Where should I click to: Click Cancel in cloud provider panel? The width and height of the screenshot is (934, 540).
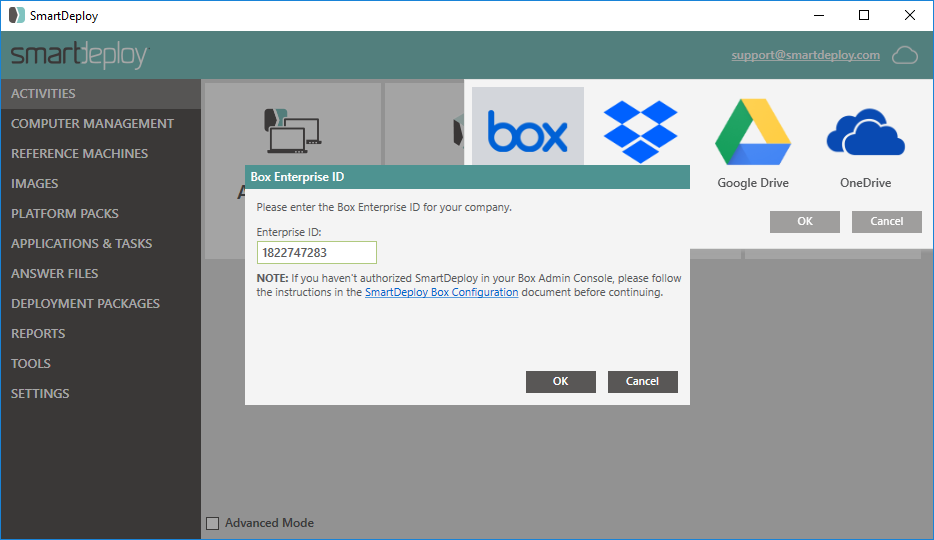887,221
